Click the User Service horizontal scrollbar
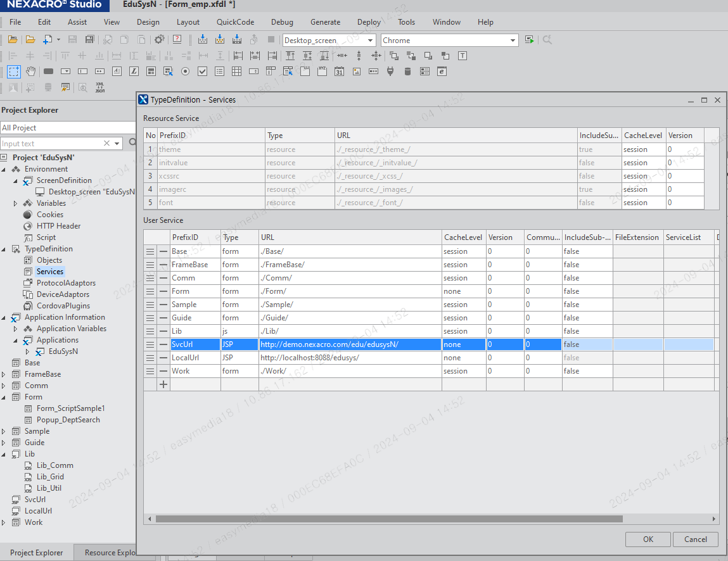This screenshot has height=561, width=728. pyautogui.click(x=389, y=519)
